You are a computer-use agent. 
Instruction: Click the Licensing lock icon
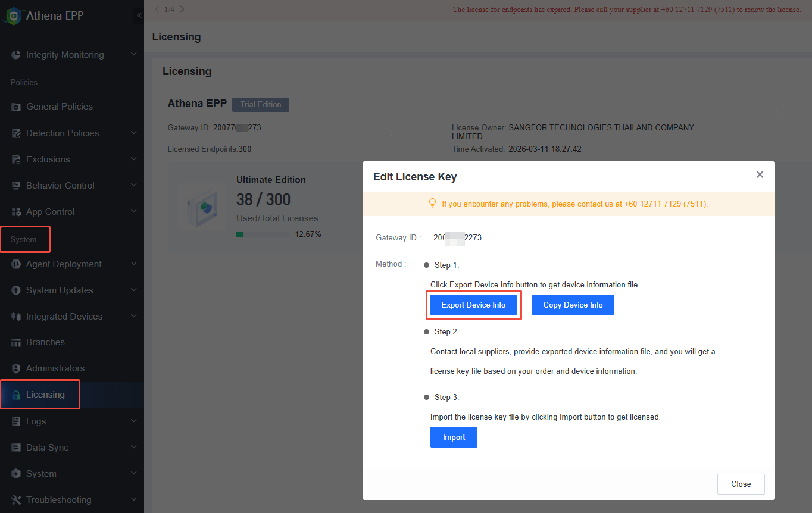point(16,395)
